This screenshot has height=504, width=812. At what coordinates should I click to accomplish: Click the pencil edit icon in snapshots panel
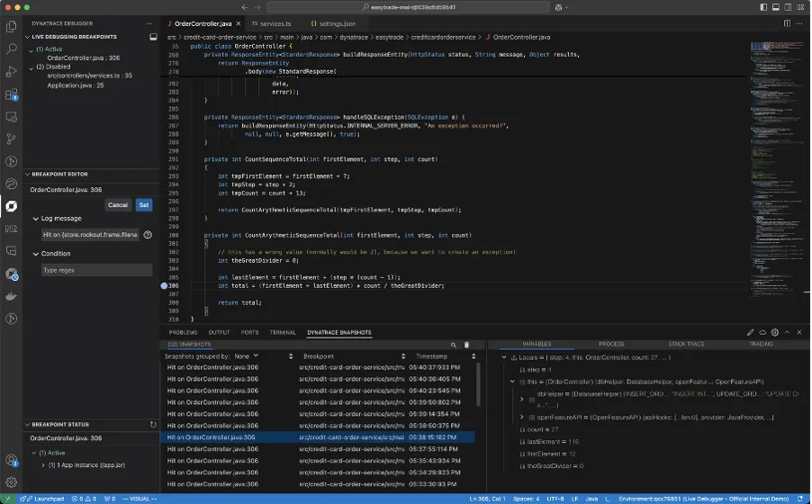[751, 332]
